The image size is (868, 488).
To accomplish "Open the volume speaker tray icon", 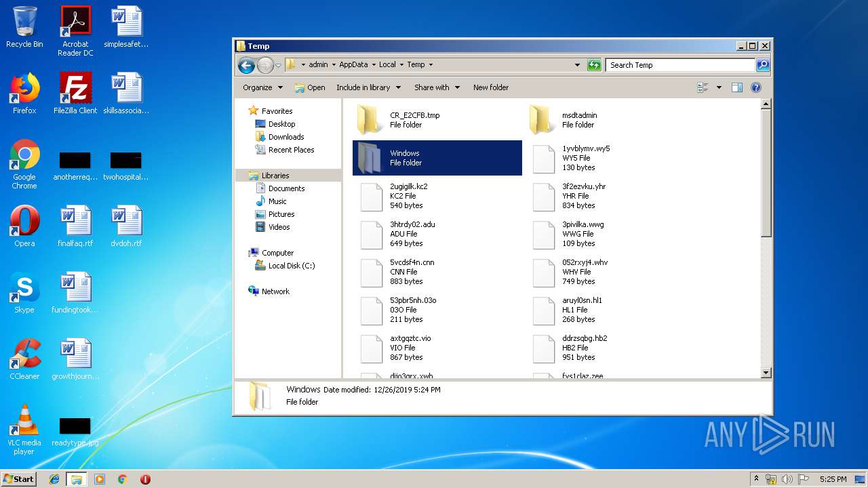I will 787,479.
